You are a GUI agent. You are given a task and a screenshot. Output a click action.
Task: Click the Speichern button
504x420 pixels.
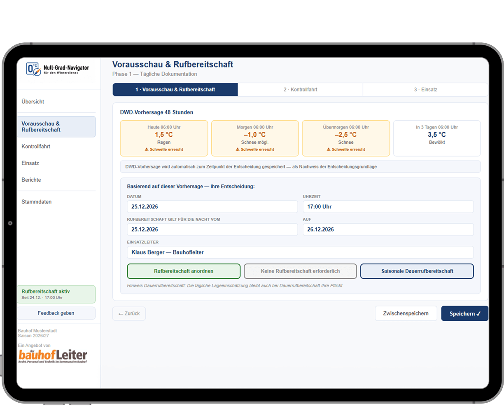[x=465, y=313]
